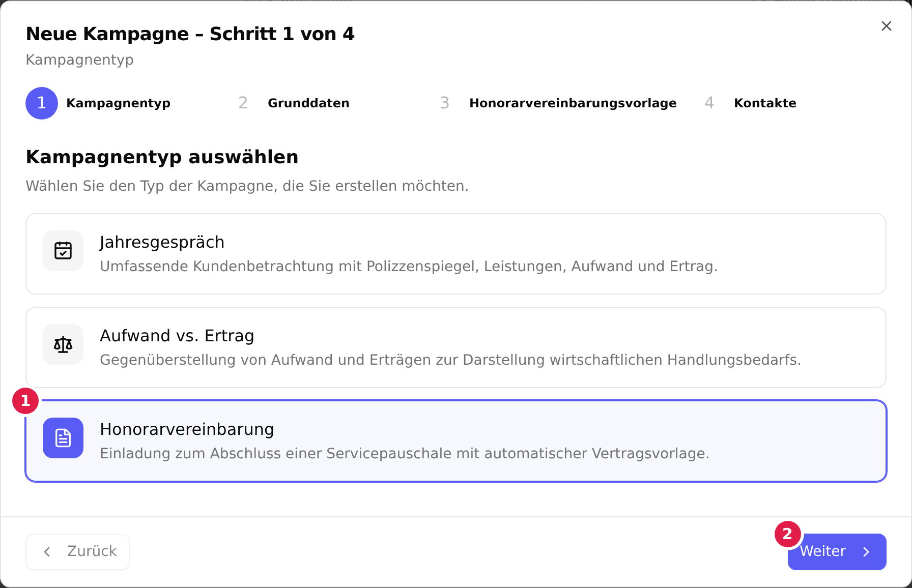Viewport: 912px width, 588px height.
Task: Close the Neue Kampagne dialog
Action: coord(887,26)
